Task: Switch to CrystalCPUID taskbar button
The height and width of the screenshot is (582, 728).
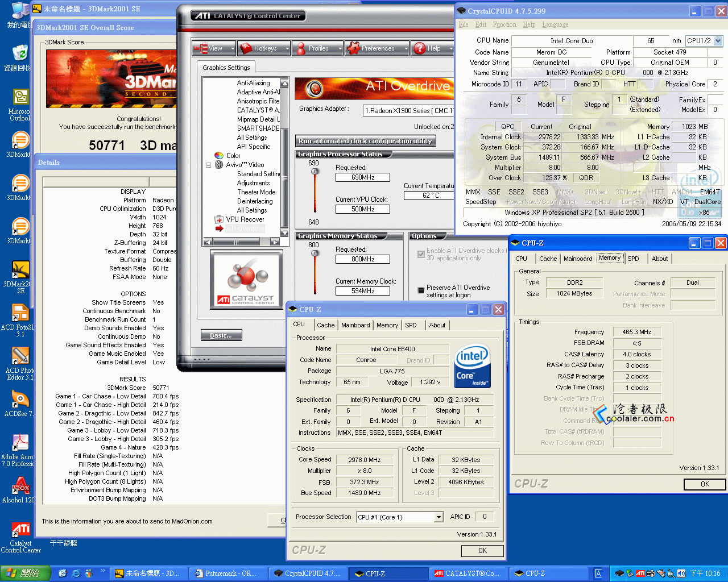Action: pos(307,573)
